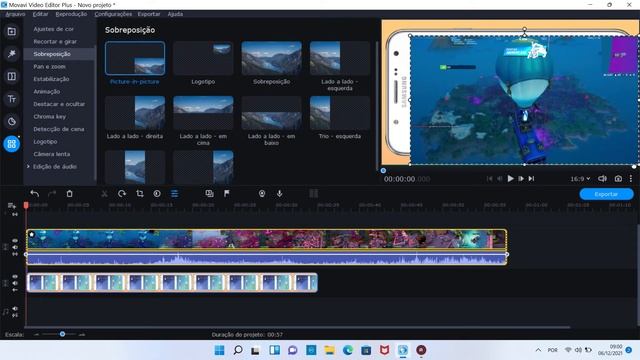Screen dimensions: 640x360
Task: Open the Exportar menu
Action: [149, 14]
